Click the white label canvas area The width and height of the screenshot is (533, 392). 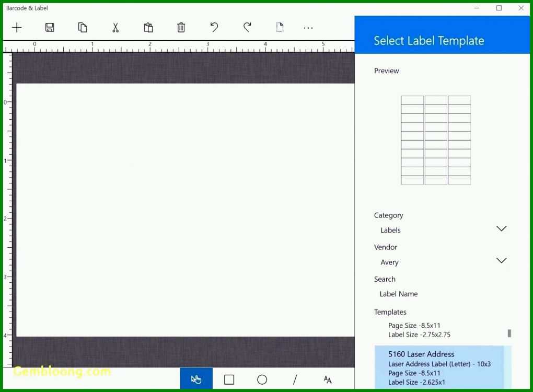coord(186,210)
